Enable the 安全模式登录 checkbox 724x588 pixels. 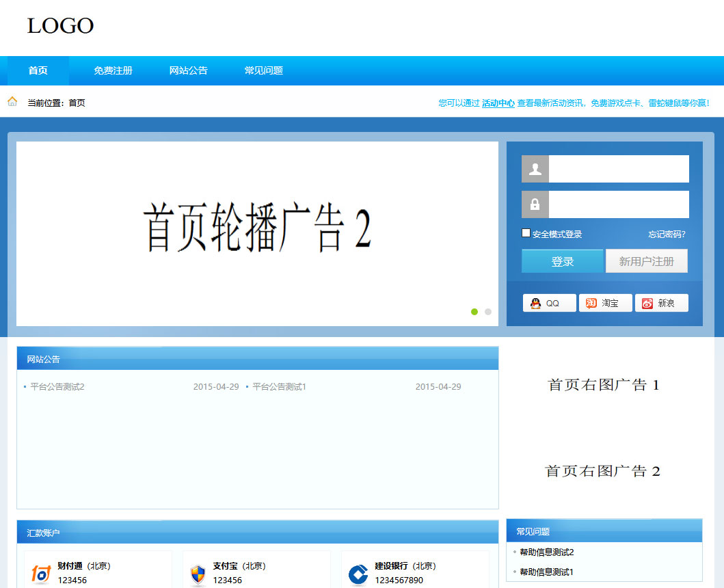click(x=526, y=233)
